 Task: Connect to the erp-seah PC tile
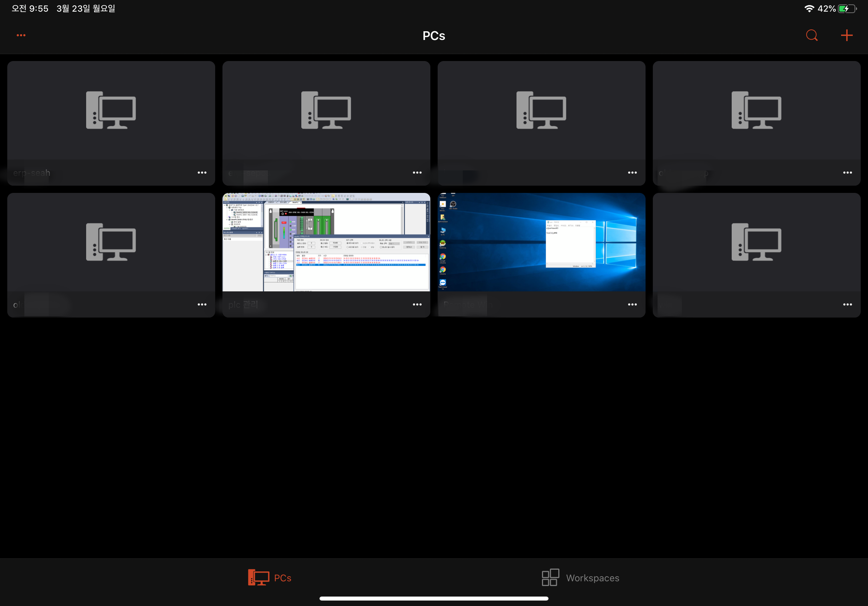tap(111, 110)
